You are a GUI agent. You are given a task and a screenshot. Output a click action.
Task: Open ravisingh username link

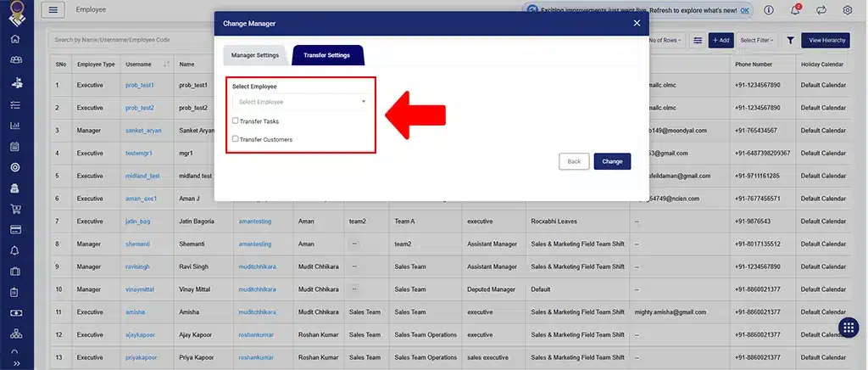[x=137, y=267]
